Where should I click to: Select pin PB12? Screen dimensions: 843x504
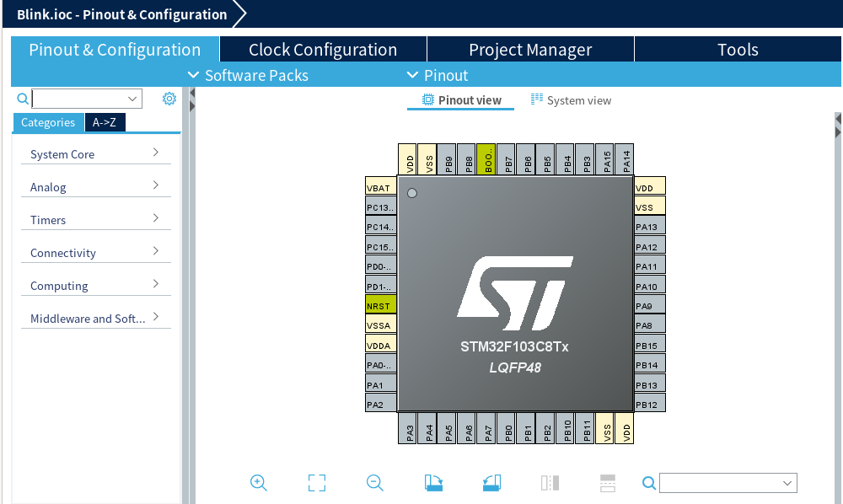click(650, 404)
